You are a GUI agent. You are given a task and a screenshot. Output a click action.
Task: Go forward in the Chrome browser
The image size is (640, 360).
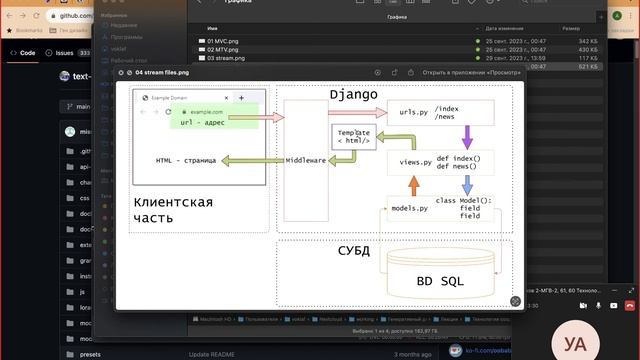(x=23, y=16)
